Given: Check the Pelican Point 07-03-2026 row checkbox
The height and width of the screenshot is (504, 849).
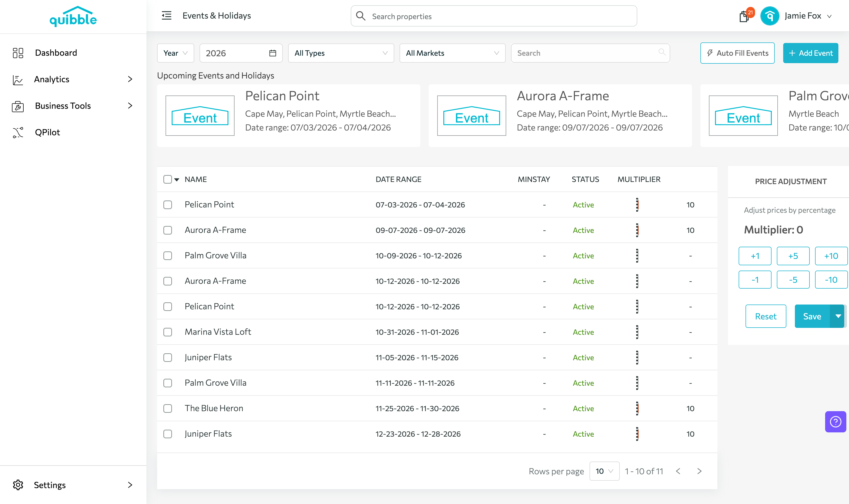Looking at the screenshot, I should [168, 205].
